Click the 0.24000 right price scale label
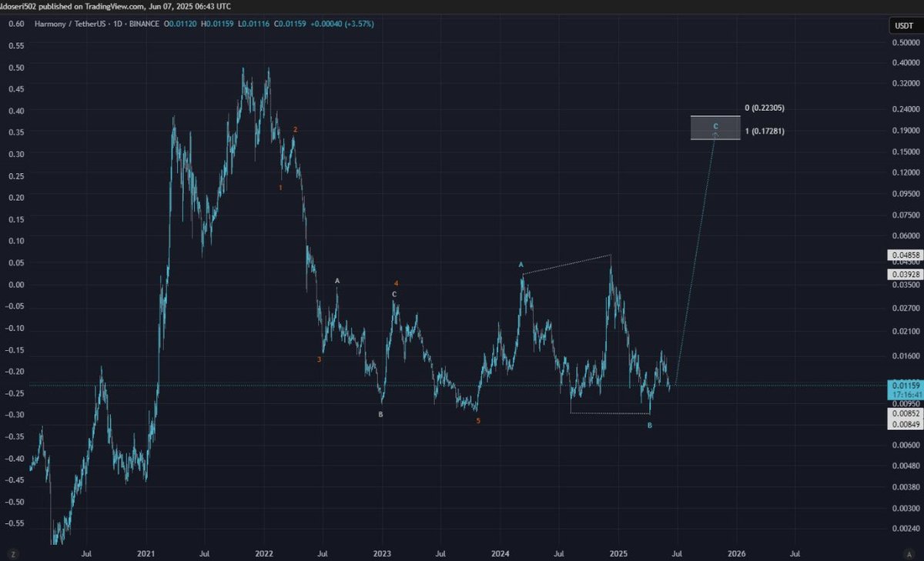The width and height of the screenshot is (924, 561). [906, 109]
